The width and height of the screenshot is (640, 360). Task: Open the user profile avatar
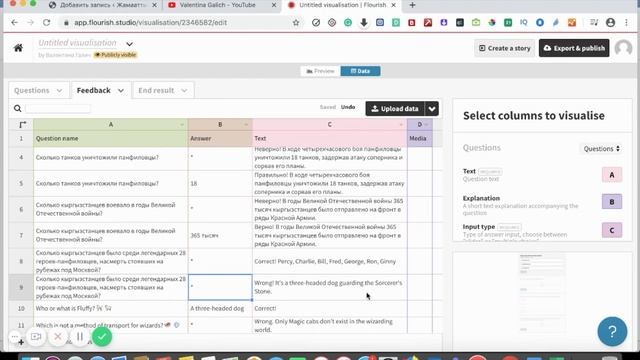pos(623,48)
